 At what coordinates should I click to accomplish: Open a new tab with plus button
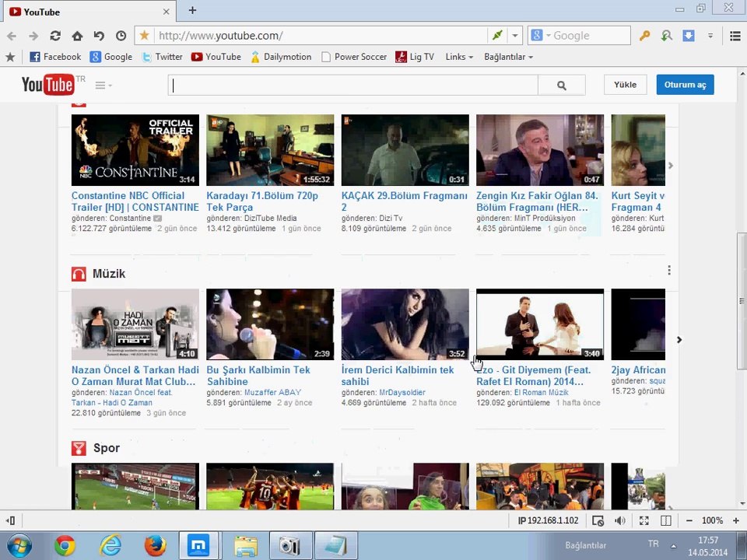pos(192,10)
